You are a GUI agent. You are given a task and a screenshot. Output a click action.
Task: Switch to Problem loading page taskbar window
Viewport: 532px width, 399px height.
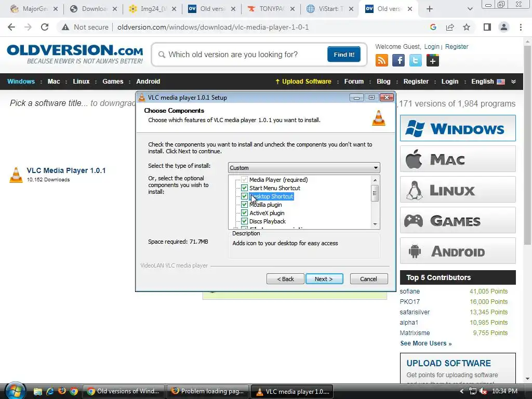tap(208, 391)
